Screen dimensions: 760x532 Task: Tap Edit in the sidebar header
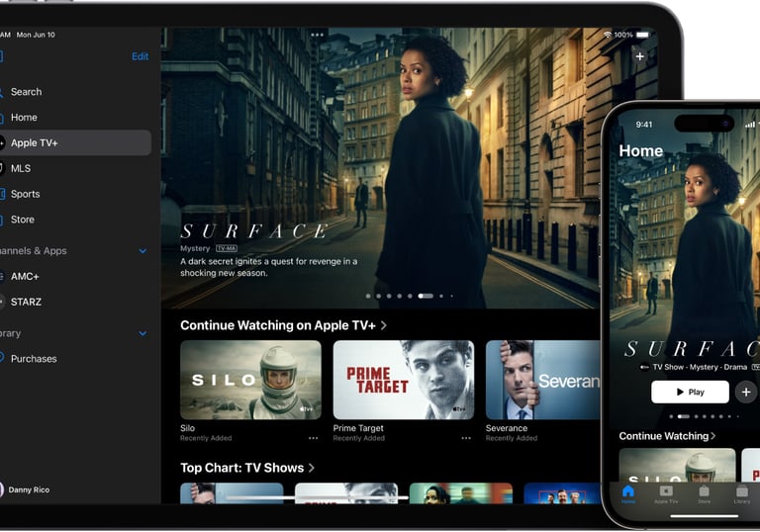(141, 56)
